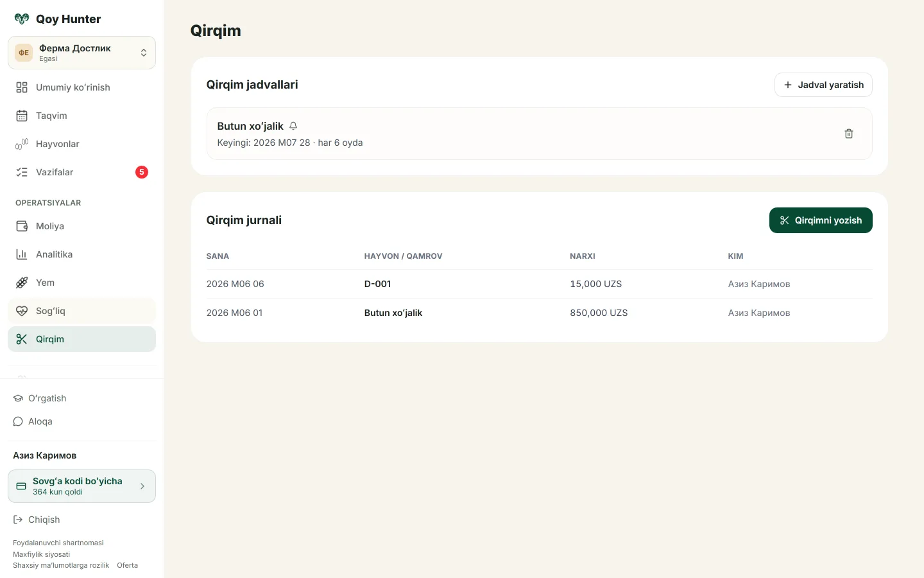Select Qirqim in the sidebar

pyautogui.click(x=81, y=339)
